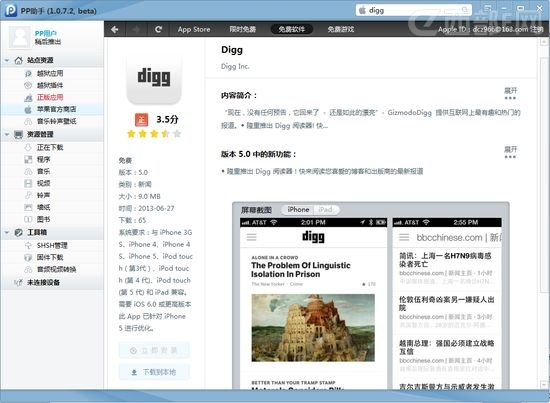Click the headphones icon beside 音乐铃声壁纸
550x403 pixels.
pyautogui.click(x=28, y=121)
